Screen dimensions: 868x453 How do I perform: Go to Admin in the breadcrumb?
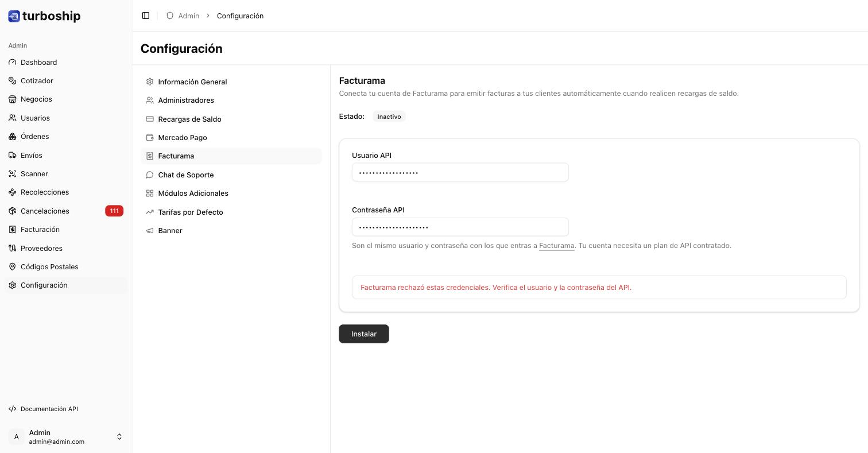point(188,16)
